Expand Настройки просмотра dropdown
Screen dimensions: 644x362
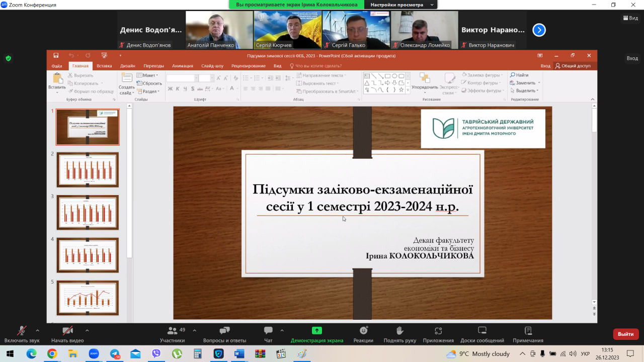coord(401,5)
